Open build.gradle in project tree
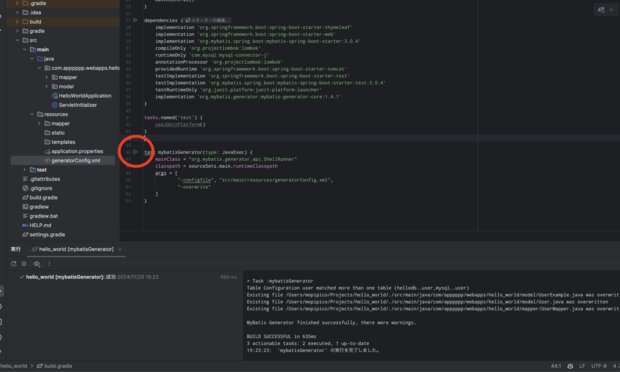This screenshot has width=620, height=372. [40, 198]
